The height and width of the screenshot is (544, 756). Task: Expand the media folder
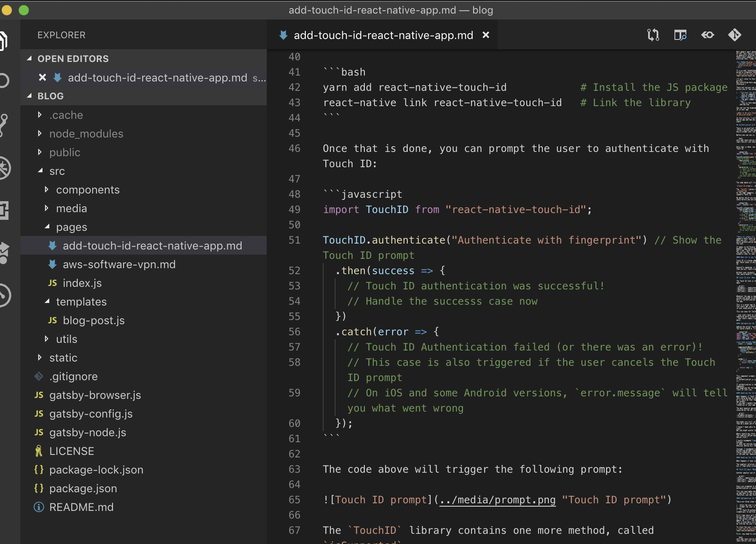(x=47, y=208)
